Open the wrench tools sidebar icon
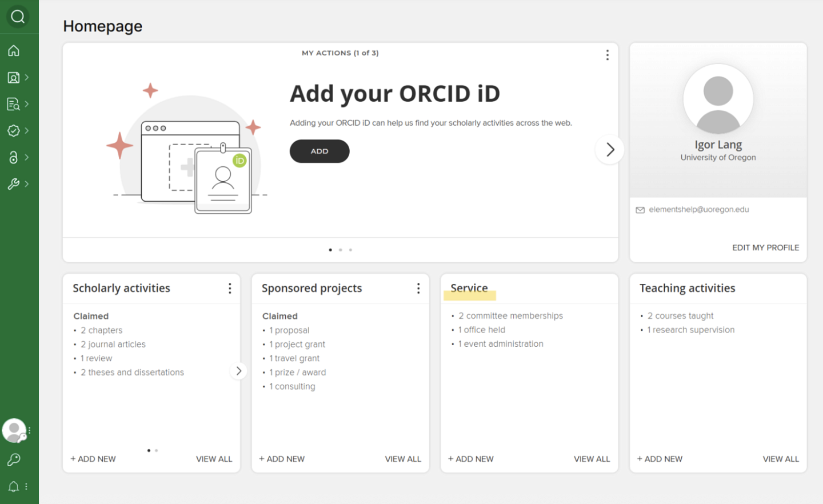Viewport: 823px width, 504px height. click(x=14, y=184)
